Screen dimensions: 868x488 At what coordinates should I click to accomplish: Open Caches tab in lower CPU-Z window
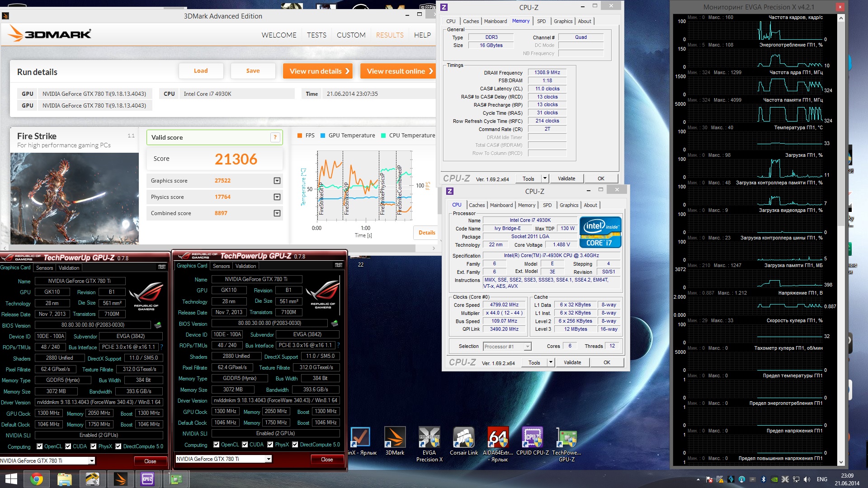tap(476, 205)
